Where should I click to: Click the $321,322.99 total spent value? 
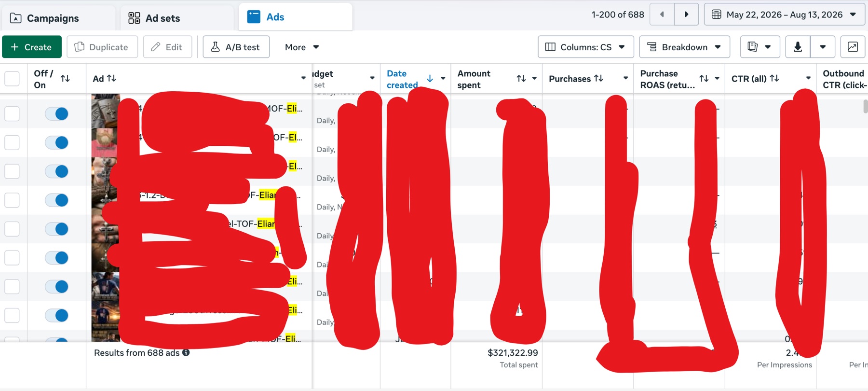coord(513,353)
